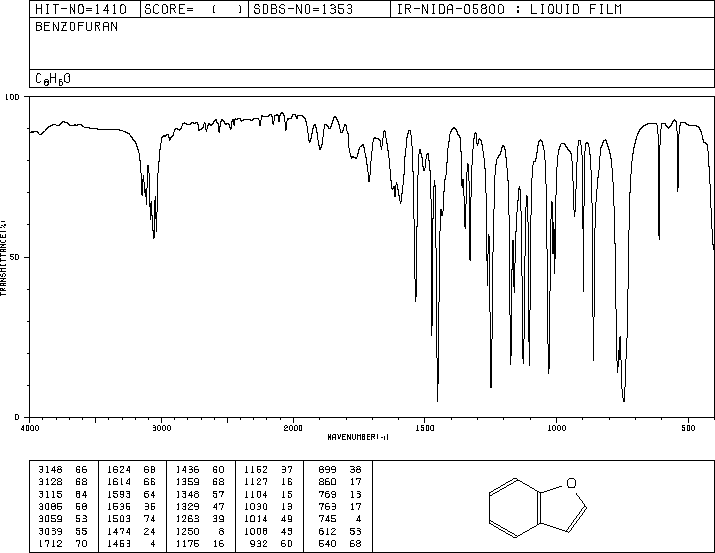The image size is (715, 553).
Task: Select peak table entry 3148
Action: 50,469
